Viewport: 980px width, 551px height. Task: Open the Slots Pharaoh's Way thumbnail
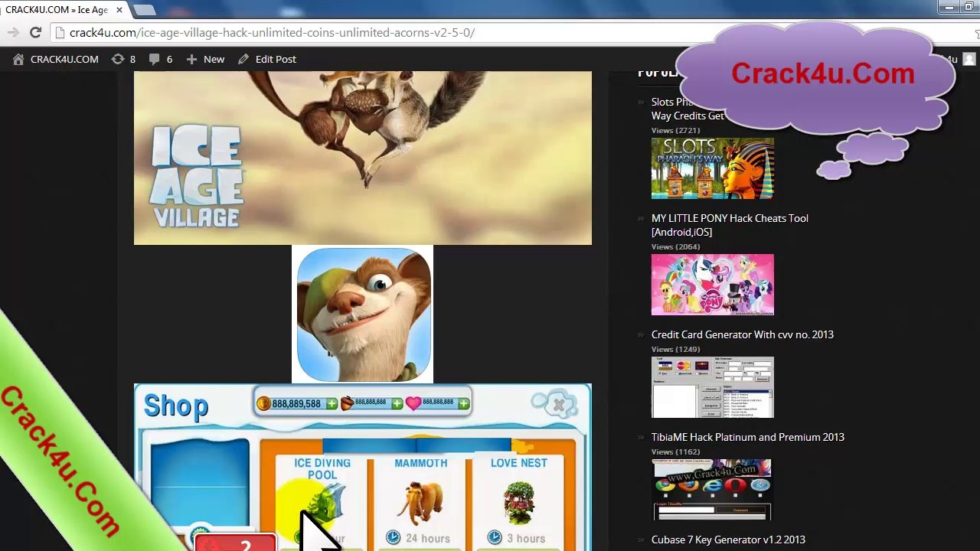713,168
